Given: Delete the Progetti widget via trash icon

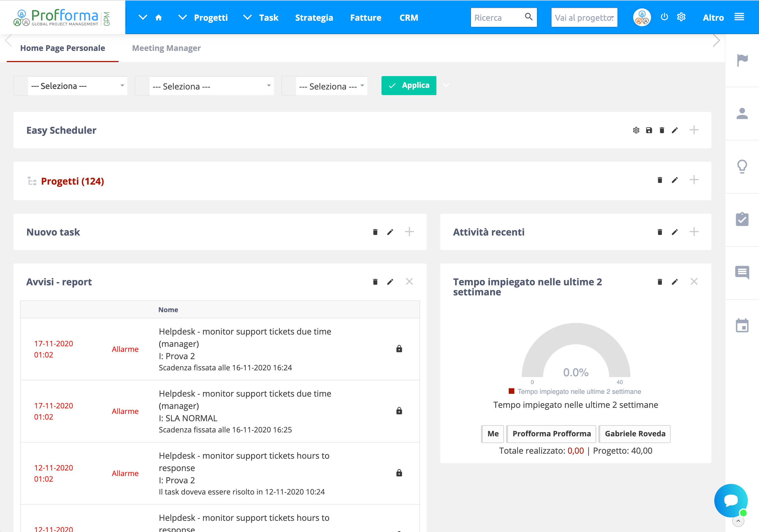Looking at the screenshot, I should point(660,180).
